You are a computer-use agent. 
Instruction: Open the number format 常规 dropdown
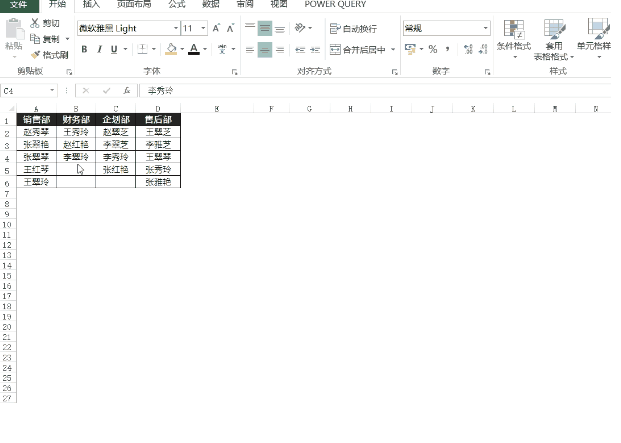click(486, 28)
